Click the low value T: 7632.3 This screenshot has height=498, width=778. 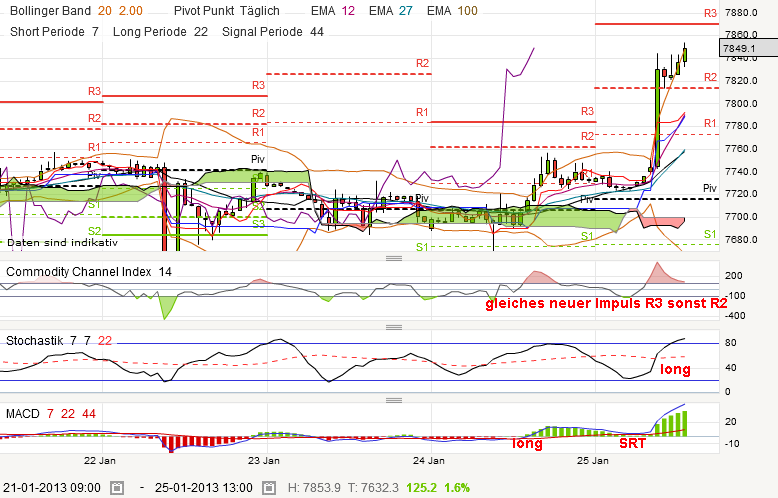pyautogui.click(x=373, y=488)
